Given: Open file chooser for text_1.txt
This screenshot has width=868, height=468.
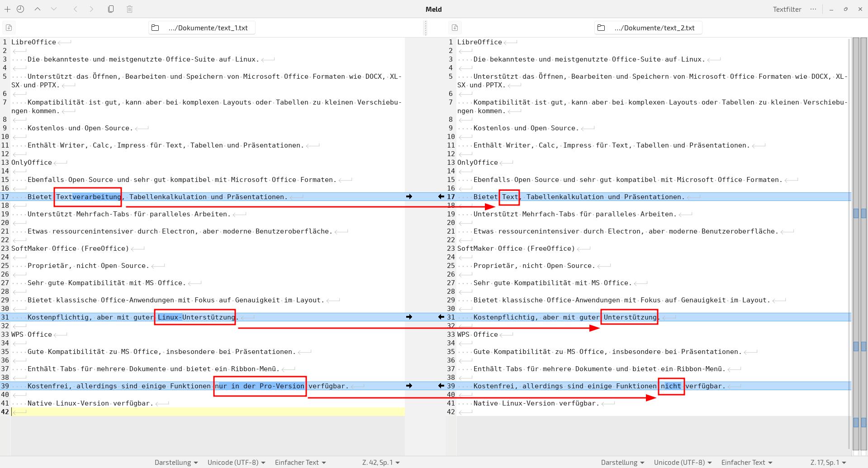Looking at the screenshot, I should tap(202, 28).
